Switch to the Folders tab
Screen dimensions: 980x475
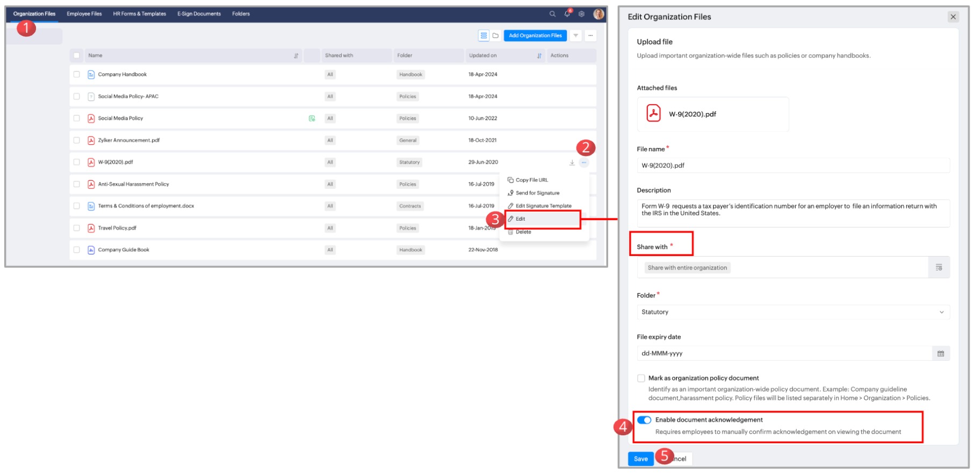point(241,14)
